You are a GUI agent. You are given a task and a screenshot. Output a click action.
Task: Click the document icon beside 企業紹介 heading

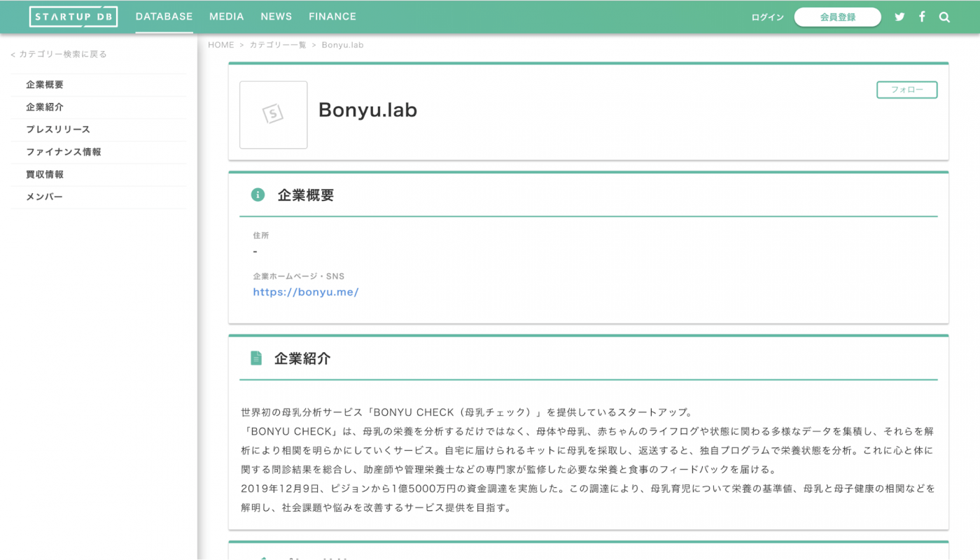pyautogui.click(x=258, y=358)
